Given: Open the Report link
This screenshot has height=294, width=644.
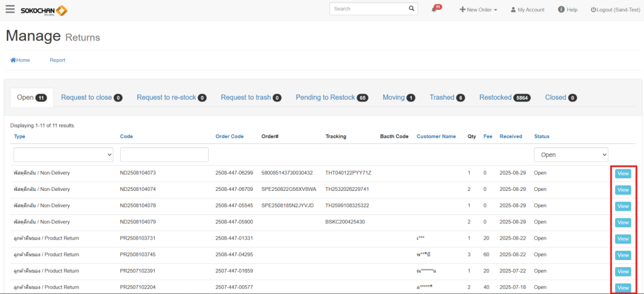Looking at the screenshot, I should coord(57,60).
